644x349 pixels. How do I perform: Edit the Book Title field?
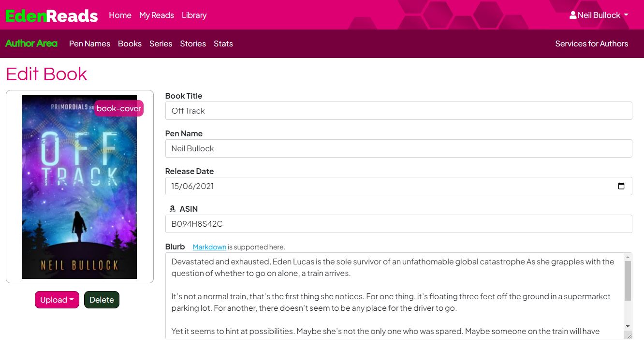tap(398, 111)
